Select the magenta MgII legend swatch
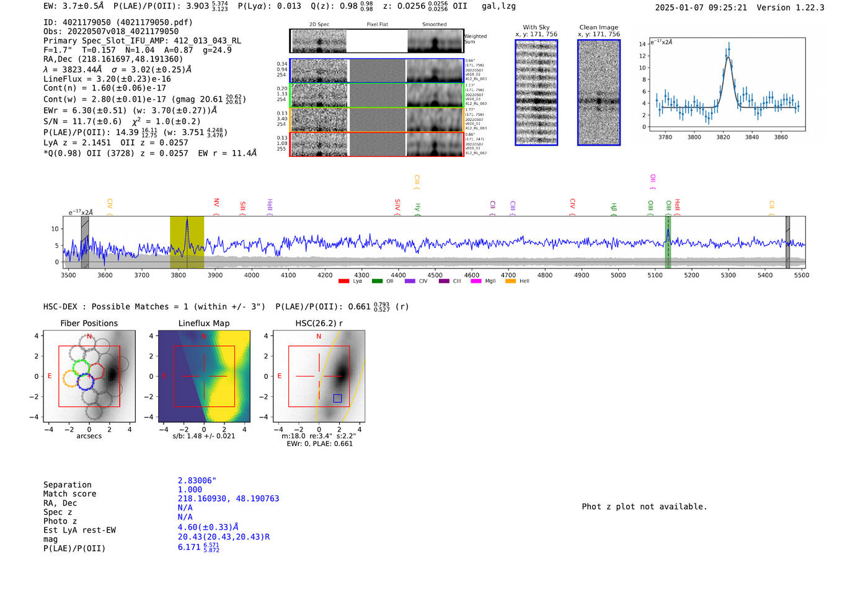The height and width of the screenshot is (591, 868). (476, 281)
